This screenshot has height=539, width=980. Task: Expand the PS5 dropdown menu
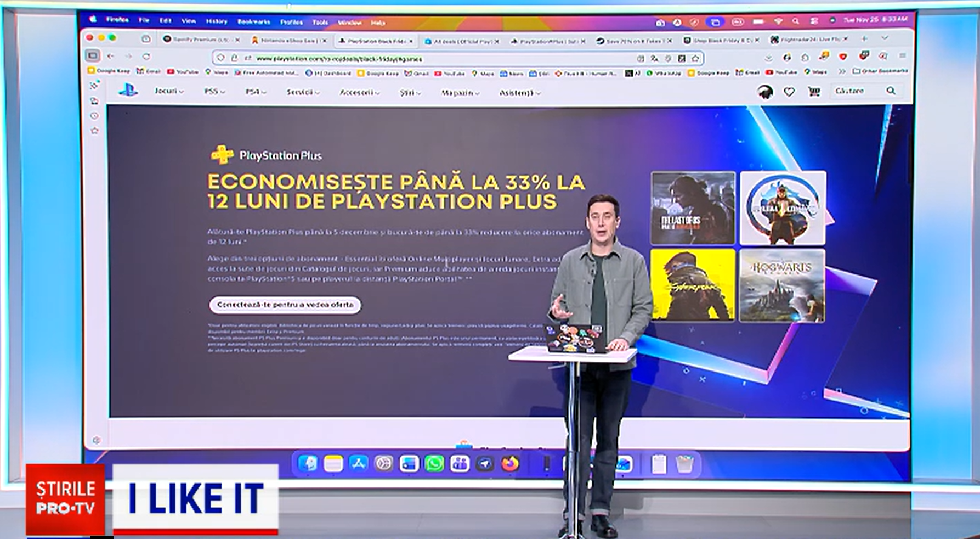click(x=214, y=92)
